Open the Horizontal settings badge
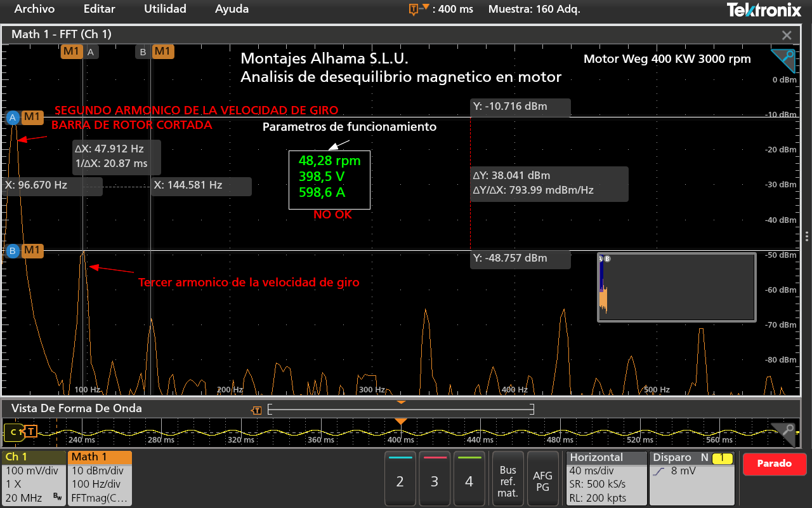The image size is (812, 508). tap(605, 478)
